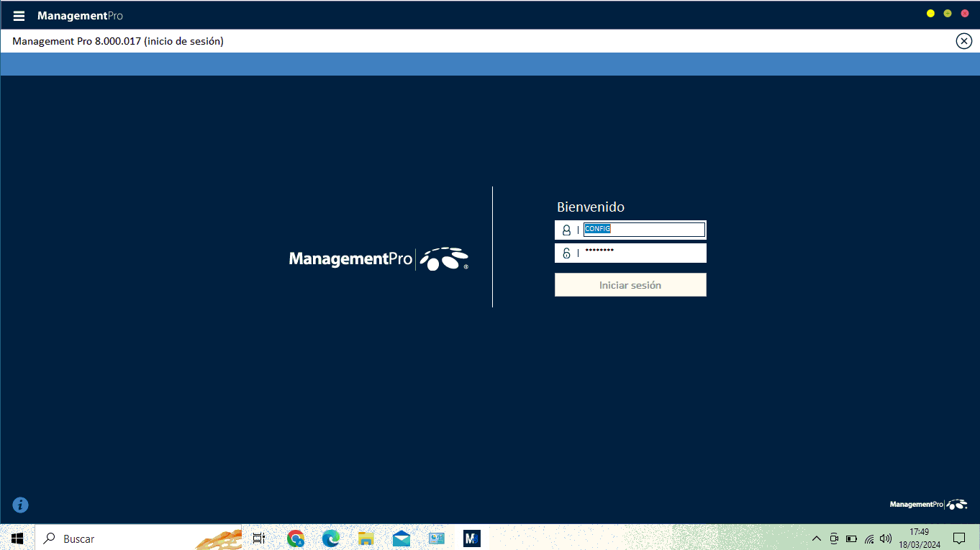Image resolution: width=980 pixels, height=550 pixels.
Task: Open Management Pro from the taskbar
Action: pyautogui.click(x=471, y=538)
